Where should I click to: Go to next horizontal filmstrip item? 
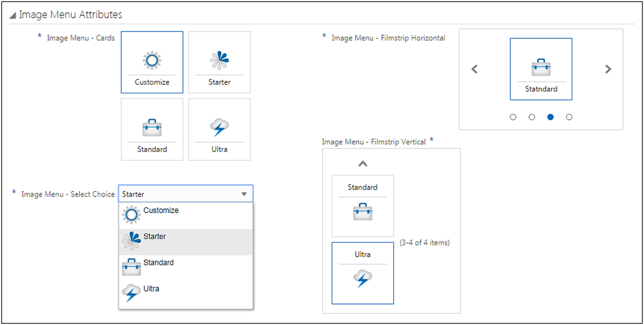608,69
